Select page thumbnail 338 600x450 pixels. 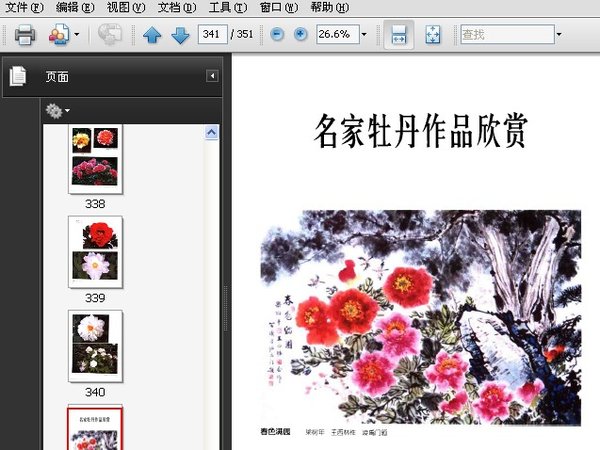pos(95,159)
